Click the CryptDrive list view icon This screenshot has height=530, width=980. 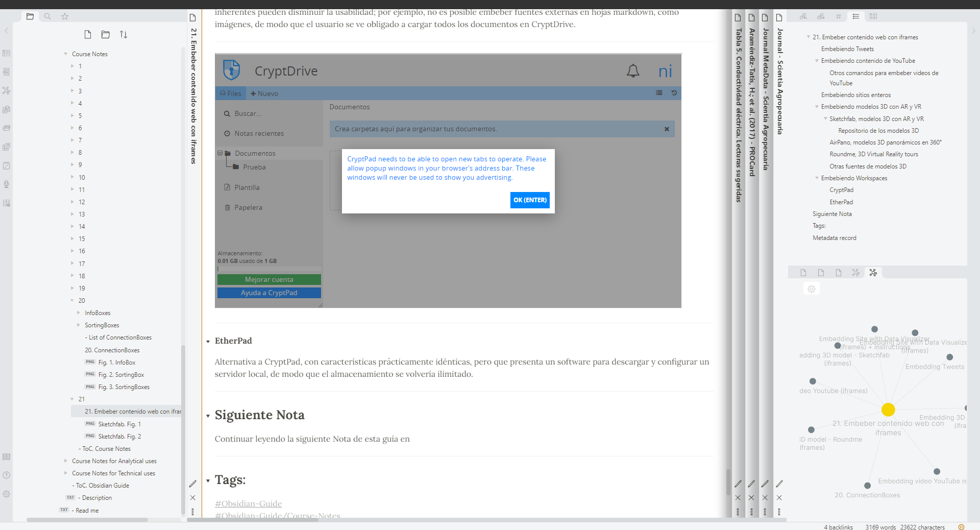tap(659, 93)
